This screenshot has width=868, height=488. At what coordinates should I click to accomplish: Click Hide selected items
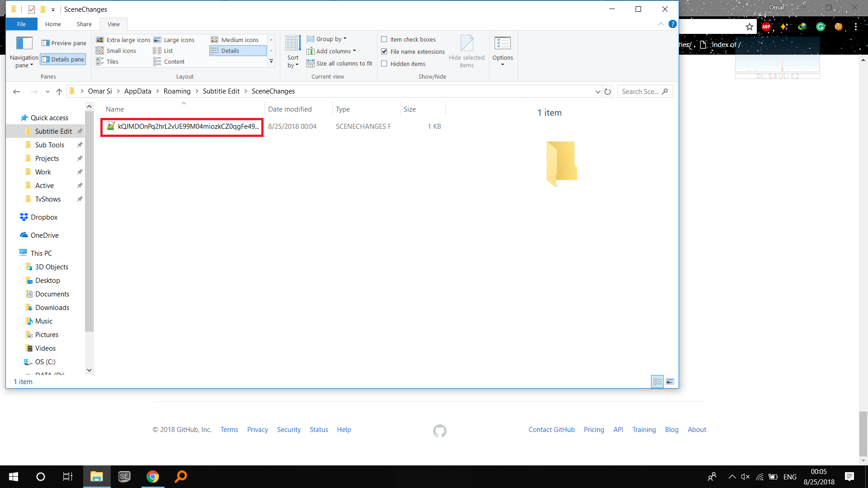[x=467, y=51]
